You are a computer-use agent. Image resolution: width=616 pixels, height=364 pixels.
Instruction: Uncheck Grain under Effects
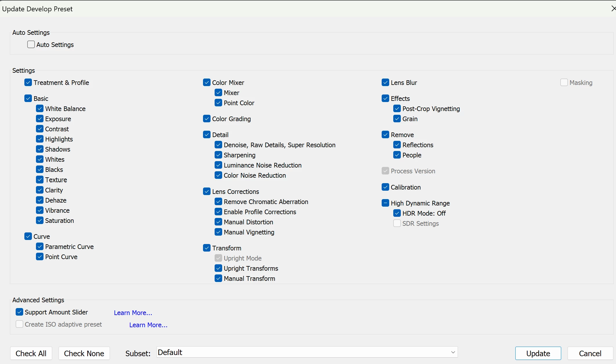tap(397, 119)
